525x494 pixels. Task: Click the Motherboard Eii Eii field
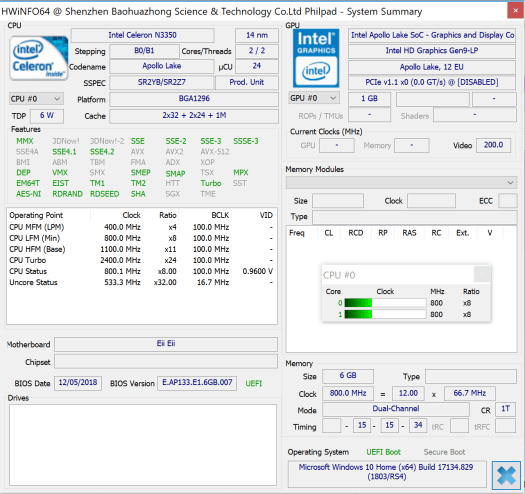(x=166, y=344)
